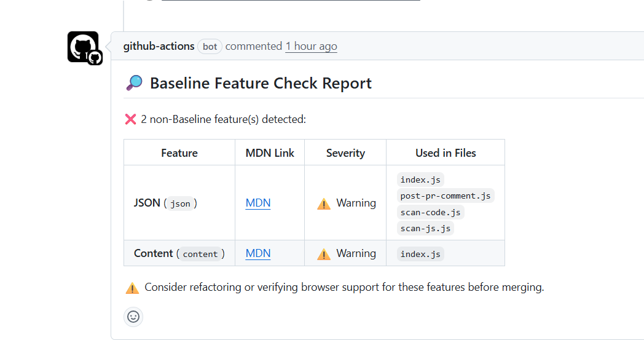
Task: Click the github-actions author name
Action: pos(159,47)
